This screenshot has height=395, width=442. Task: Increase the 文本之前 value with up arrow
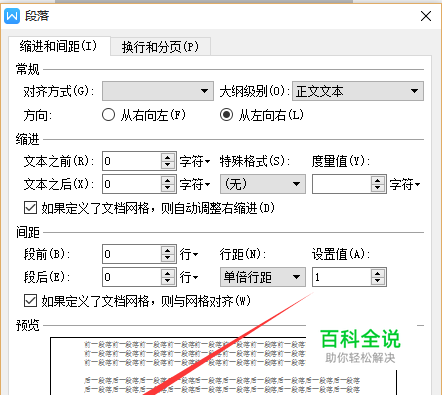(168, 157)
